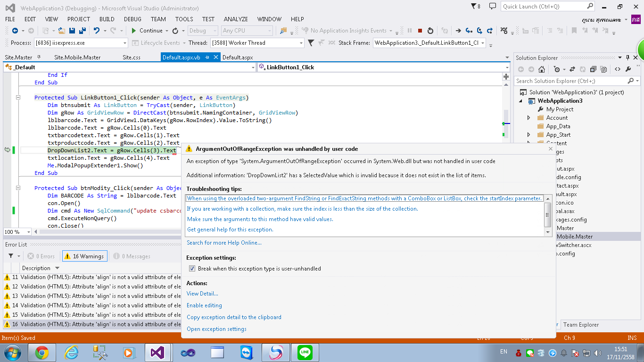Collapse the WebApplication3 project node
Image resolution: width=644 pixels, height=362 pixels.
pos(521,101)
